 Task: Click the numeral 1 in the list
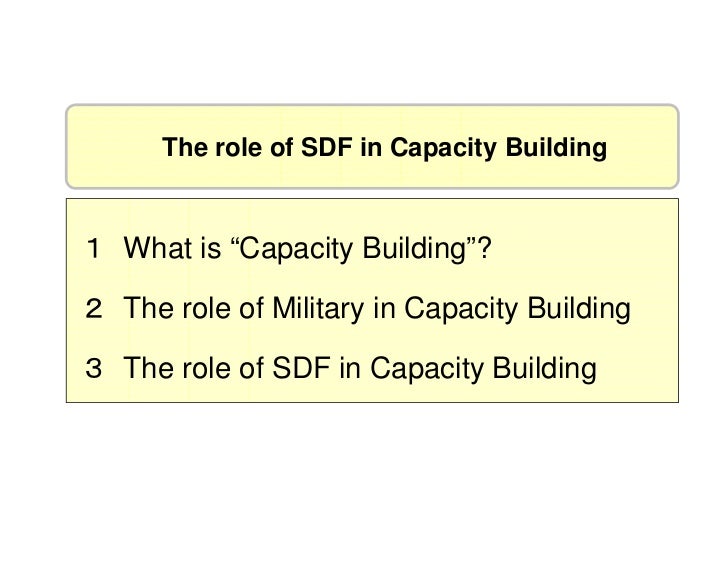pyautogui.click(x=93, y=249)
